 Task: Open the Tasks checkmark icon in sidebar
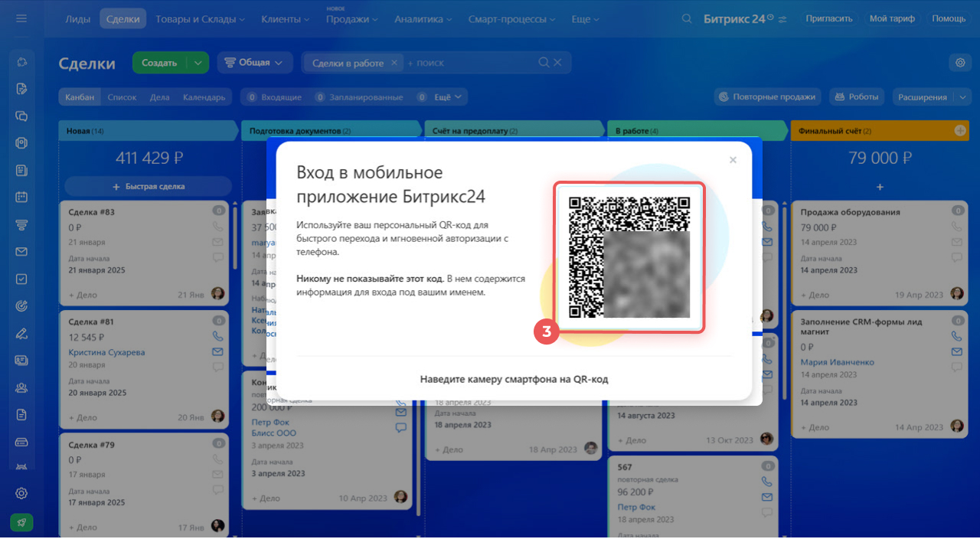(21, 279)
